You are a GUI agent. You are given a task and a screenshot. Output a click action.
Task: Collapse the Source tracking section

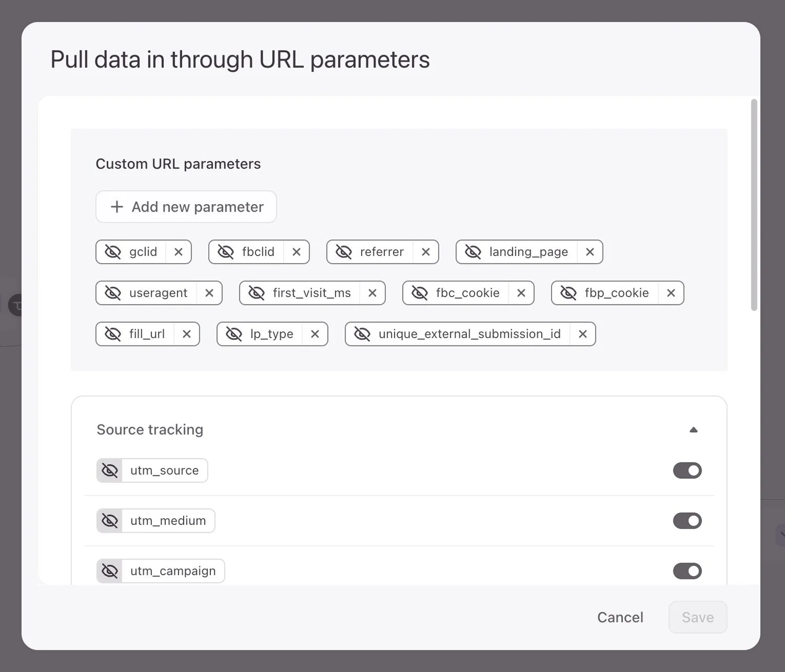[693, 429]
